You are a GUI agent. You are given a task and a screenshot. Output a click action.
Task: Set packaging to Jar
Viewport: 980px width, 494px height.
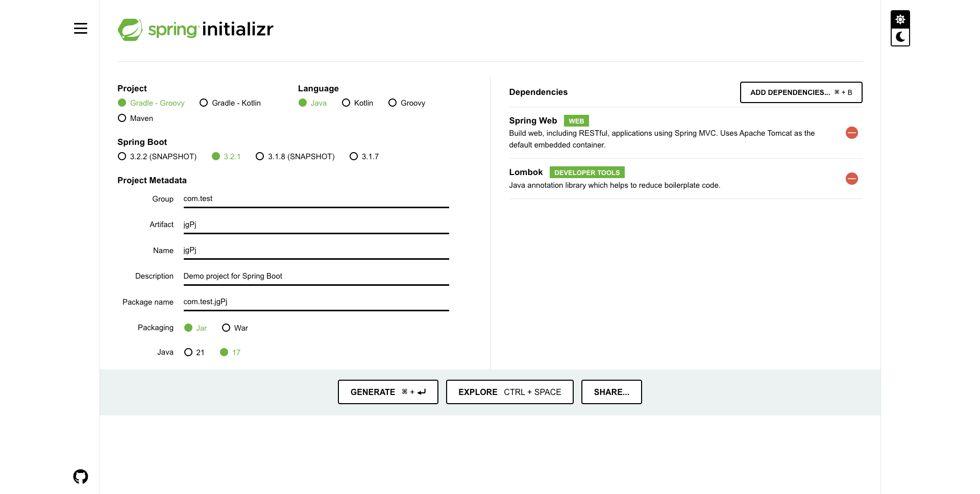pyautogui.click(x=195, y=328)
